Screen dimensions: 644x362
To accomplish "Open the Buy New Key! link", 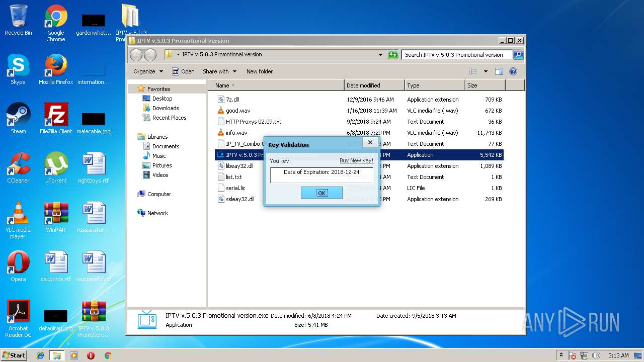I will pyautogui.click(x=356, y=160).
